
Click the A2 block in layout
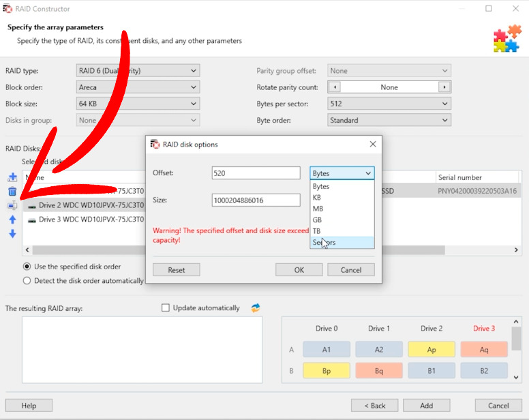[379, 350]
